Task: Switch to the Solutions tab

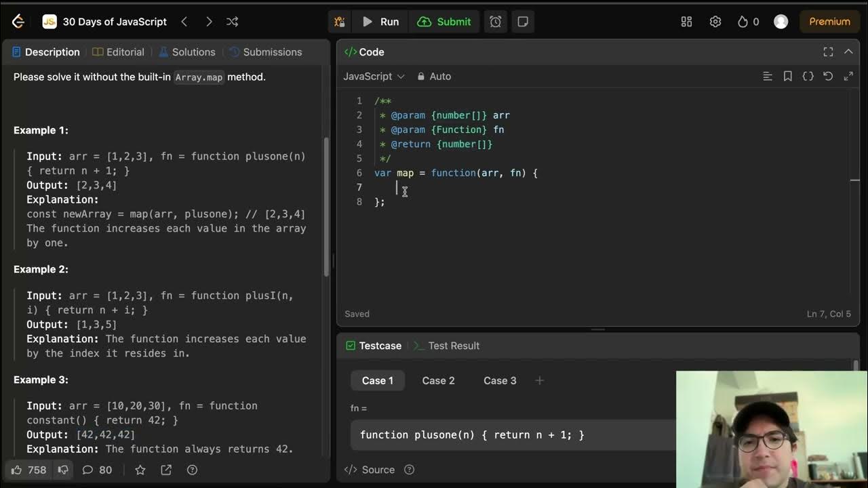Action: (186, 52)
